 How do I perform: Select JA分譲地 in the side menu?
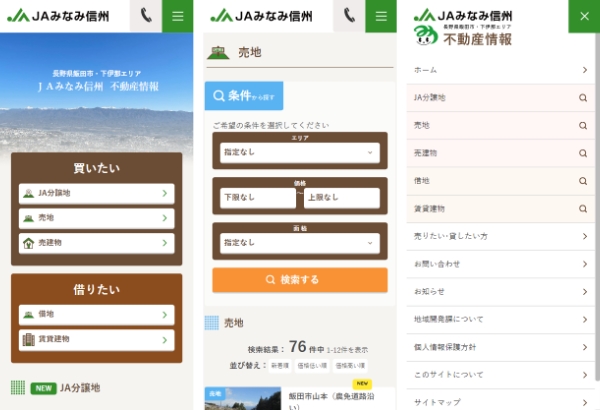click(x=501, y=98)
